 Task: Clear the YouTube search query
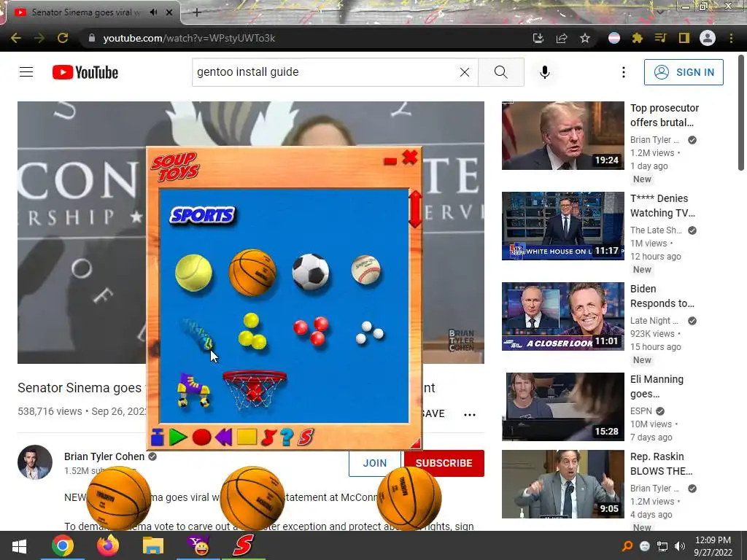tap(465, 72)
